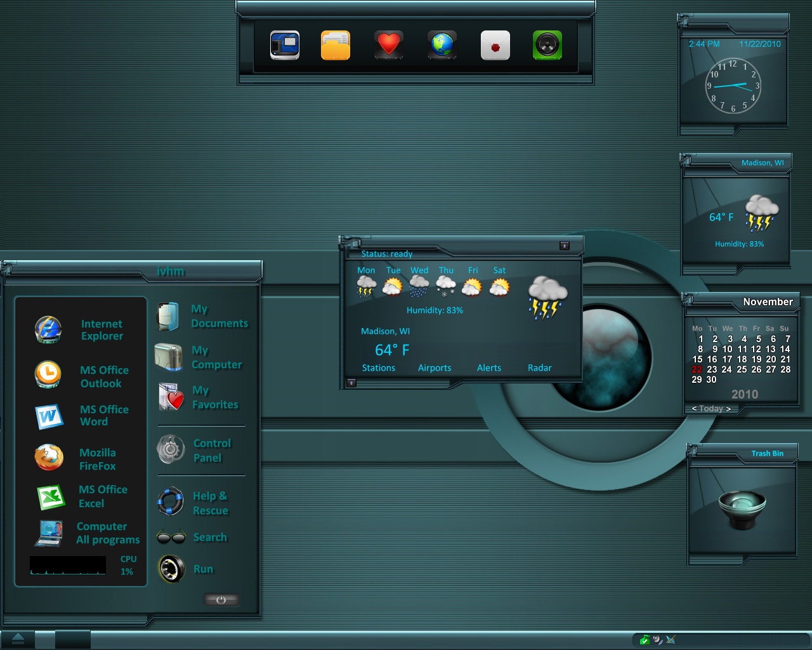Expand the start menu arrow on the taskbar
The width and height of the screenshot is (812, 650).
18,639
